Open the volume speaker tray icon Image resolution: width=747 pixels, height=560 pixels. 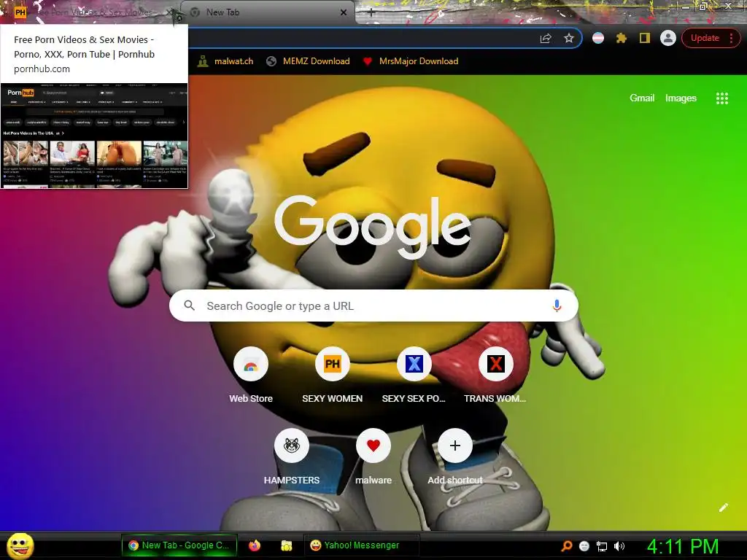[619, 546]
